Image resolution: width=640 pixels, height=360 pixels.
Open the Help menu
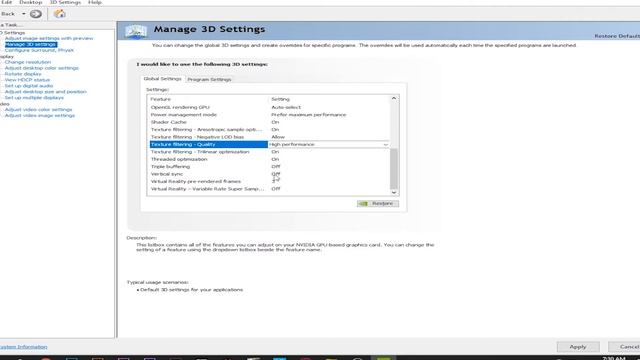[x=95, y=2]
